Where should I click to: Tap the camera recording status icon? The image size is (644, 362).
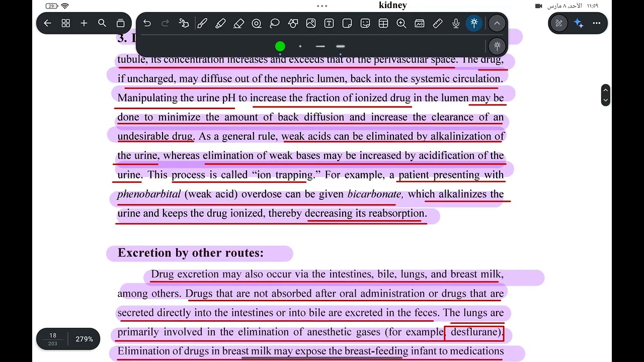coord(539,6)
